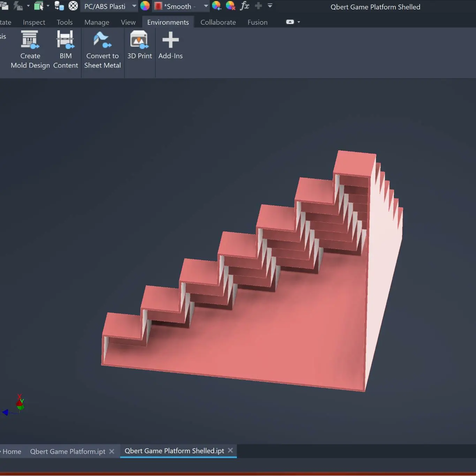This screenshot has width=476, height=476.
Task: Close the Qbert Game Platform Shelled.ipt tab
Action: click(230, 451)
